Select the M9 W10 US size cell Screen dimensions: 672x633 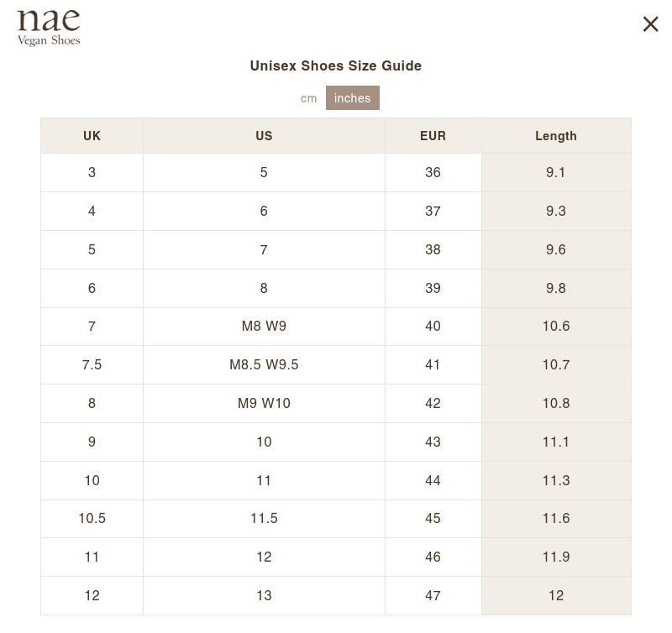[x=264, y=403]
